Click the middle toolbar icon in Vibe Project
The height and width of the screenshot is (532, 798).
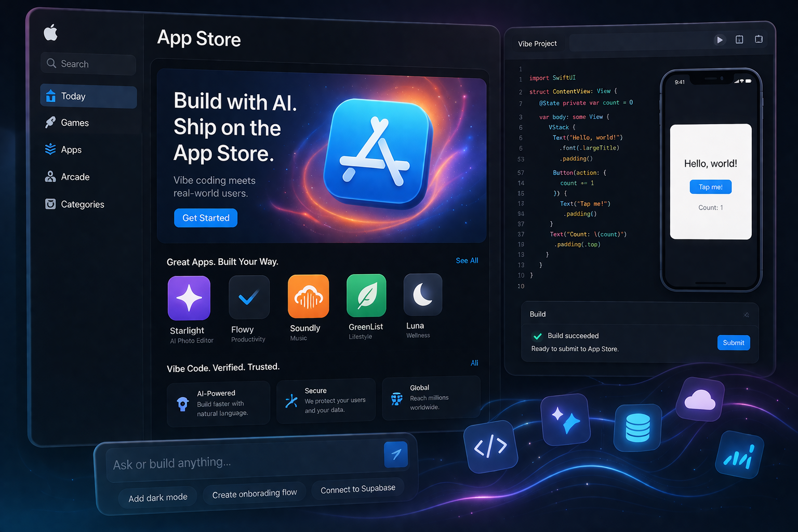739,39
